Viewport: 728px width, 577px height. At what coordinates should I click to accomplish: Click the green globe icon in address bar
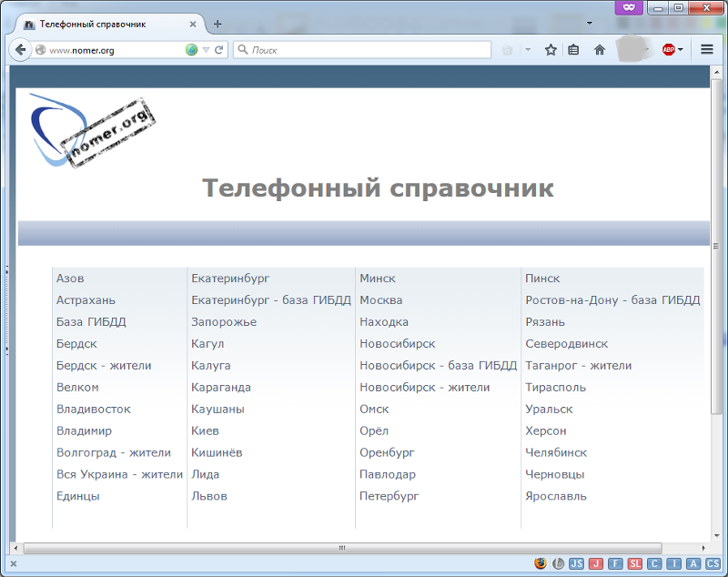[x=191, y=50]
